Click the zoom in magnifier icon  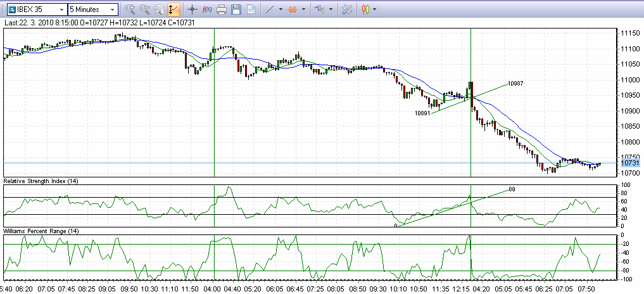130,10
